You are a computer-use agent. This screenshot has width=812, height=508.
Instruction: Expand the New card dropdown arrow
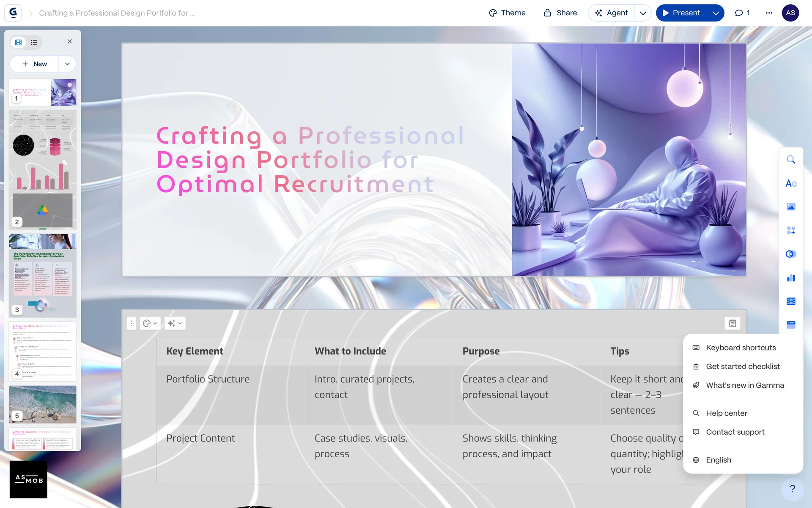click(x=67, y=64)
